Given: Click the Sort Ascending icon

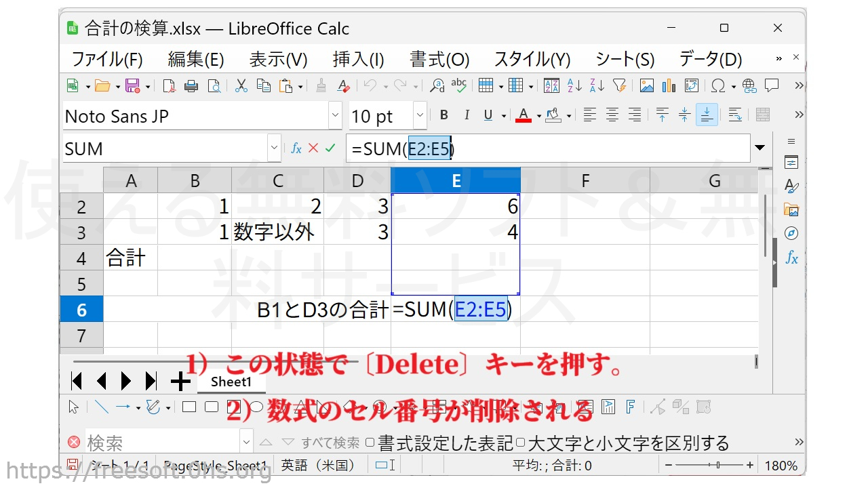Looking at the screenshot, I should coord(574,86).
